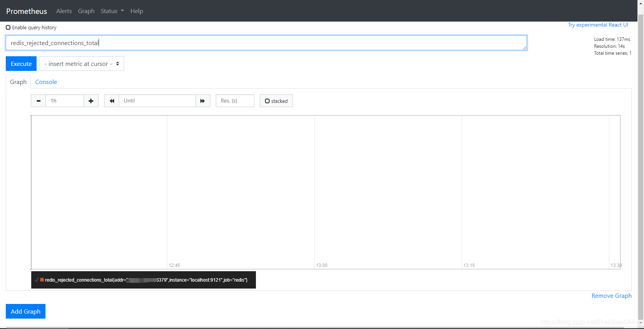644x329 pixels.
Task: Focus the query expression input field
Action: coord(266,43)
